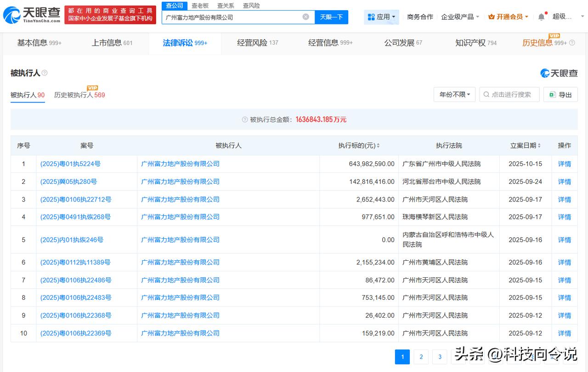Screen dimensions: 588x372
Task: Open case (2025)粤01执5224号 link
Action: pyautogui.click(x=70, y=164)
